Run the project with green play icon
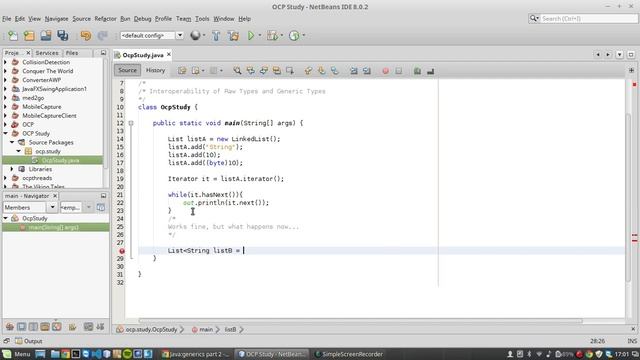Image resolution: width=640 pixels, height=360 pixels. [x=251, y=36]
